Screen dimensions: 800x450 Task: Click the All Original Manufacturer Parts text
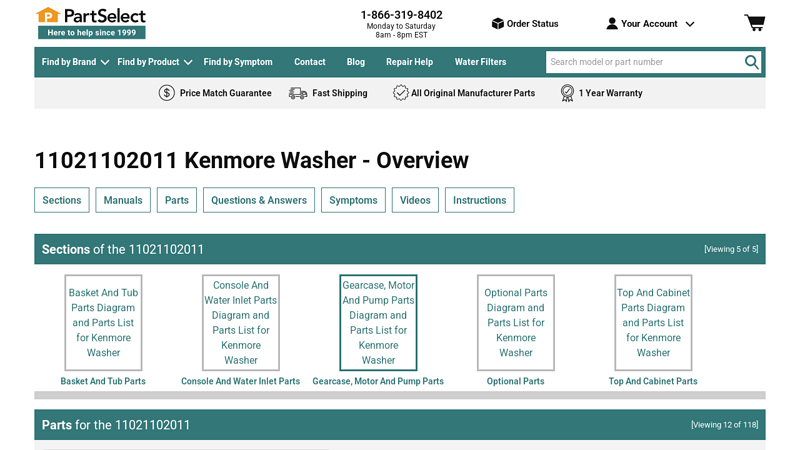click(x=473, y=93)
